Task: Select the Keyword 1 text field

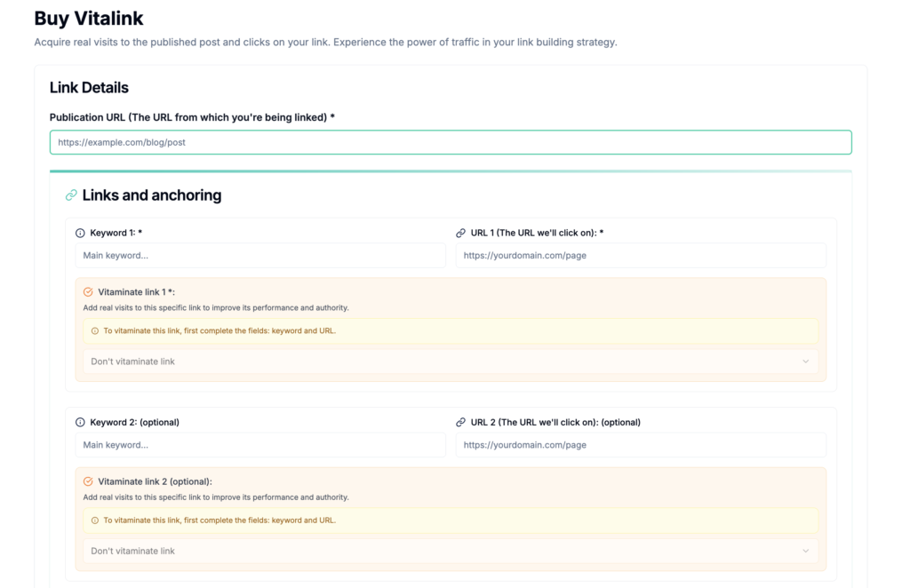Action: pyautogui.click(x=259, y=256)
